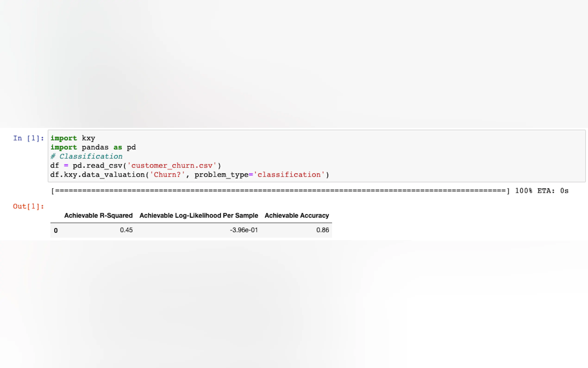The width and height of the screenshot is (588, 368).
Task: Click Achievable Log-Likelihood Per Sample header
Action: [x=199, y=216]
